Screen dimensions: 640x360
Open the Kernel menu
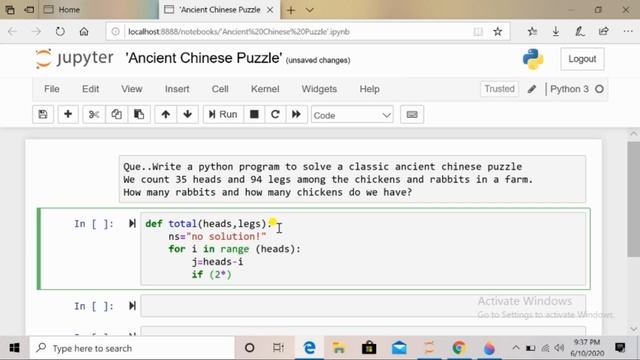265,89
